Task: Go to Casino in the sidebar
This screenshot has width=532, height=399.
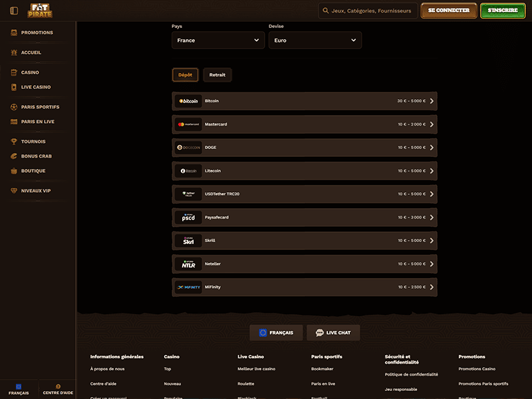Action: [30, 72]
